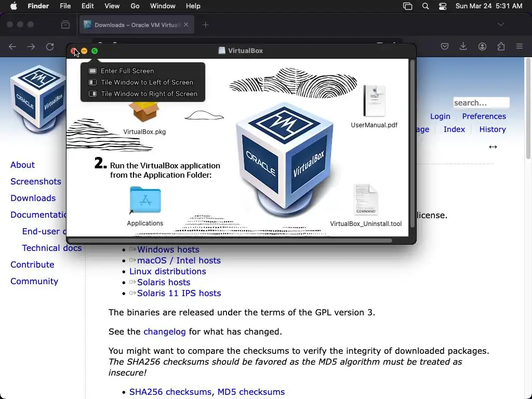Image resolution: width=532 pixels, height=399 pixels.
Task: Open the File menu
Action: click(65, 6)
